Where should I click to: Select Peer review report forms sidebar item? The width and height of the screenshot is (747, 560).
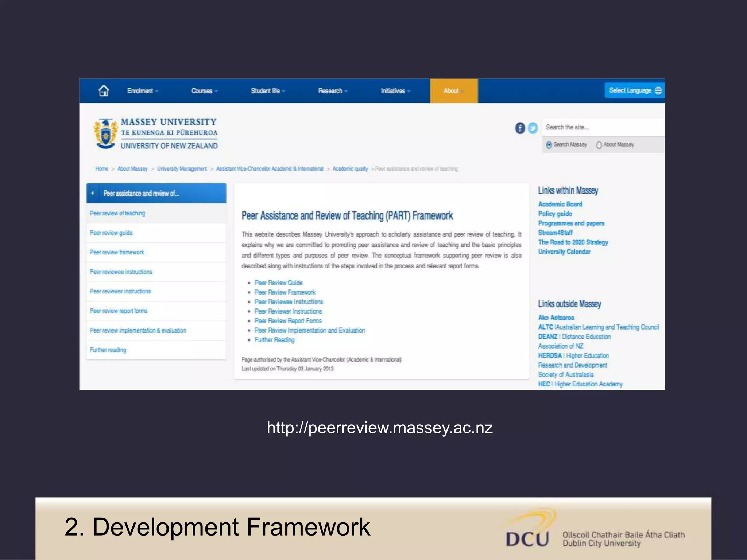click(156, 311)
